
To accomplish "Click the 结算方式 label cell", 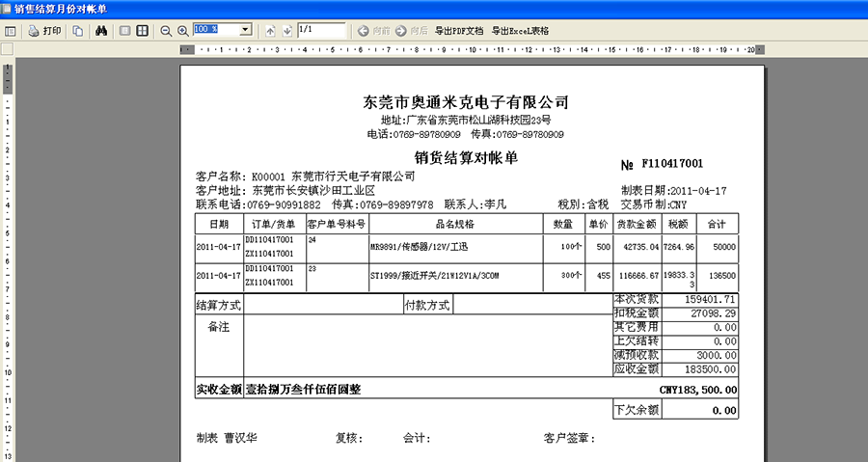I will click(x=219, y=305).
